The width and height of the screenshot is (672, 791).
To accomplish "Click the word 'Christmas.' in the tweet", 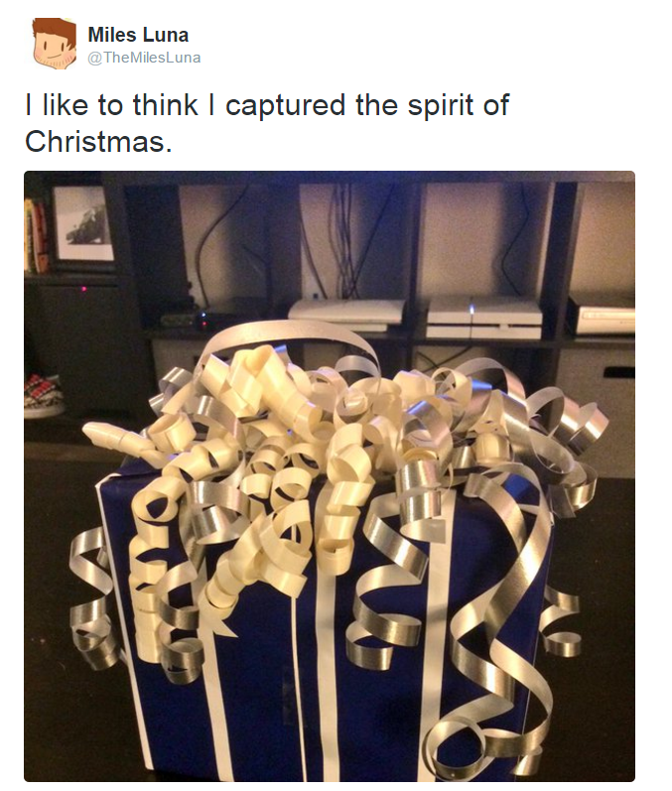I will [x=98, y=141].
